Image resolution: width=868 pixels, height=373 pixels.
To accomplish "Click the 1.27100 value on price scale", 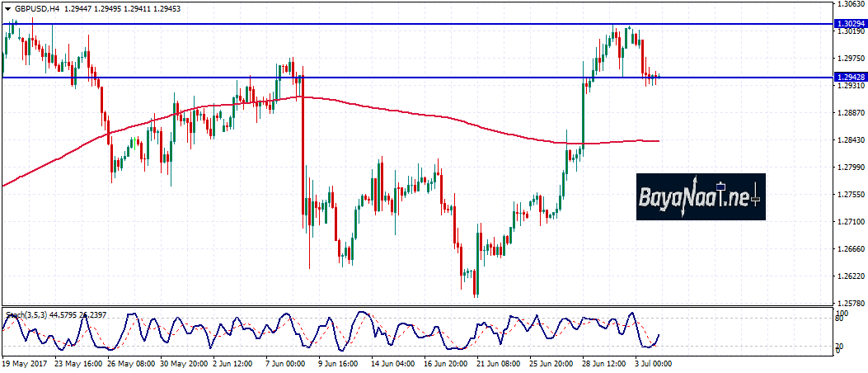I will 849,222.
